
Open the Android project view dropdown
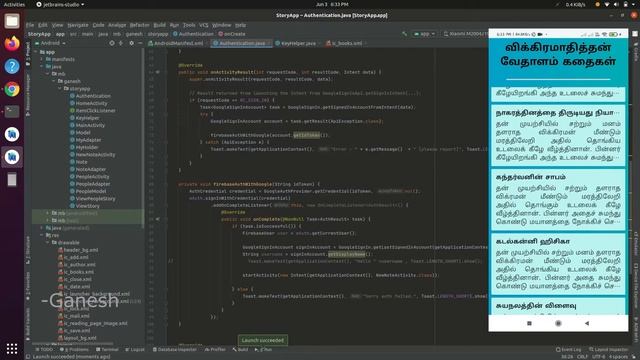[51, 43]
